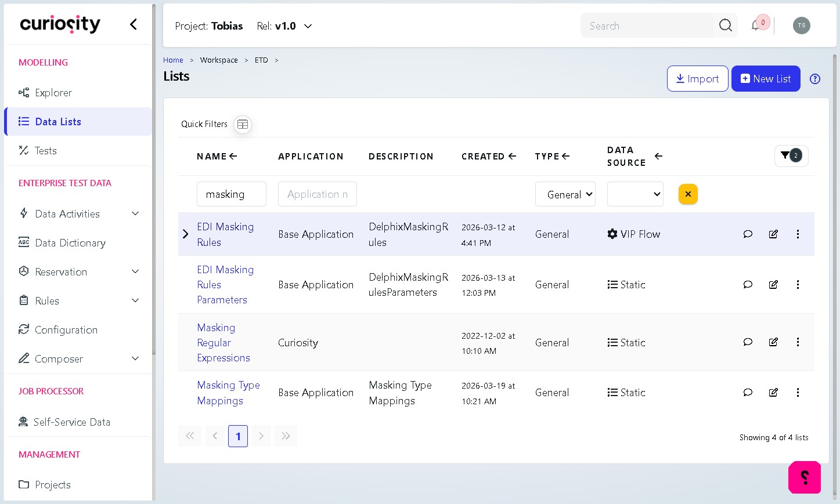Open the help question mark icon
This screenshot has width=840, height=504.
click(815, 79)
